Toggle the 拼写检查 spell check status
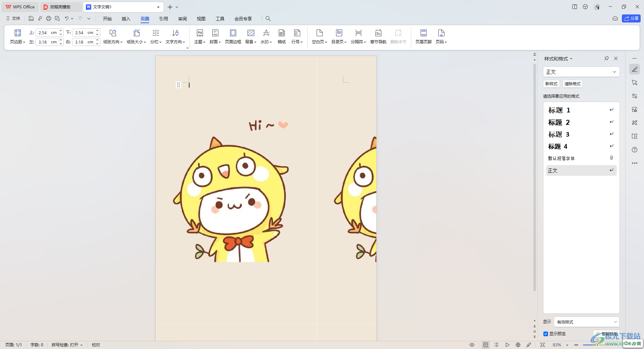 [x=67, y=345]
